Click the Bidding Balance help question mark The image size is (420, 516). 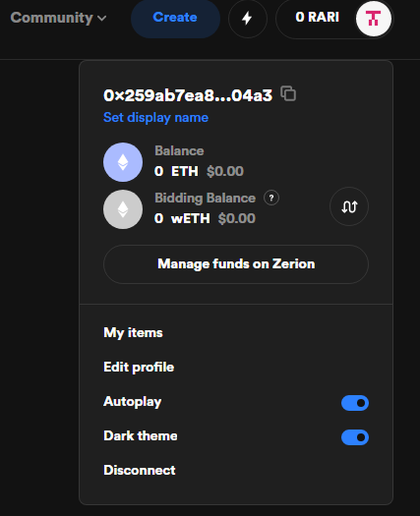tap(271, 198)
